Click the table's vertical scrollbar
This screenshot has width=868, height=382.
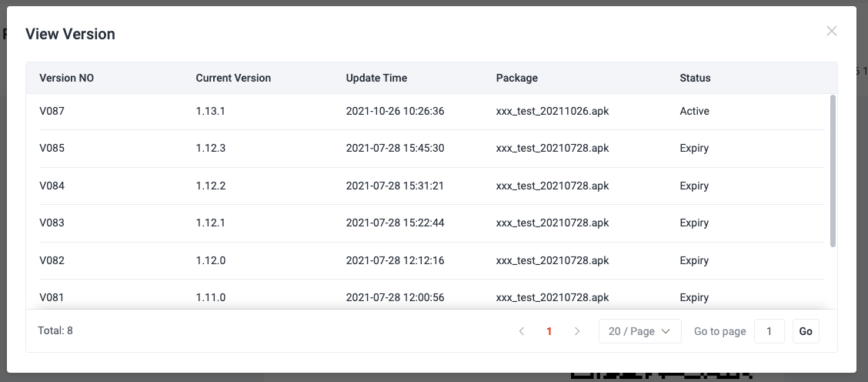point(833,171)
